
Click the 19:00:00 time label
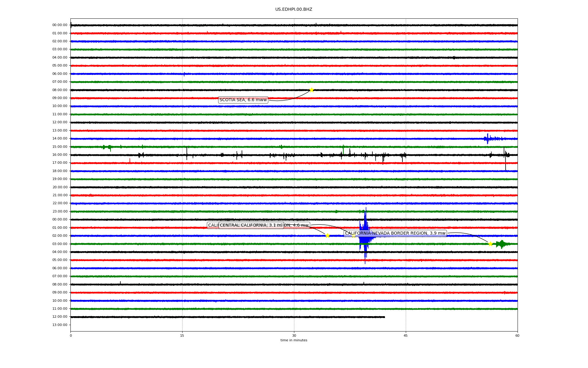point(60,179)
